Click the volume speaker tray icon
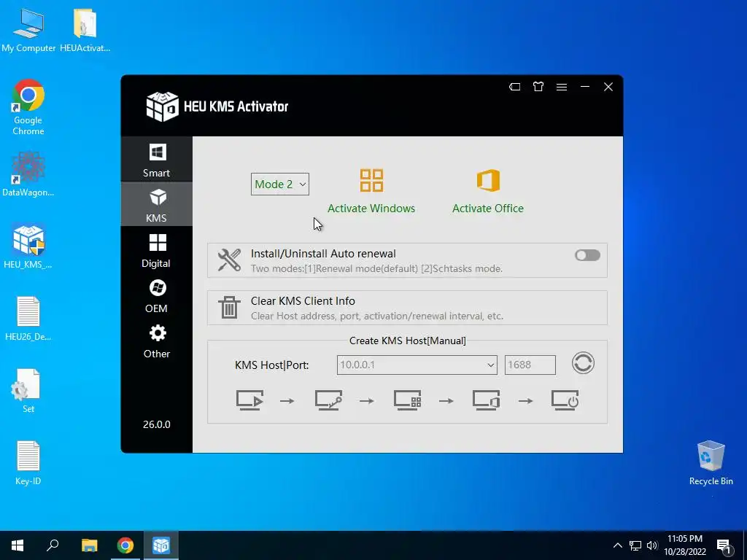747x560 pixels. pyautogui.click(x=652, y=545)
